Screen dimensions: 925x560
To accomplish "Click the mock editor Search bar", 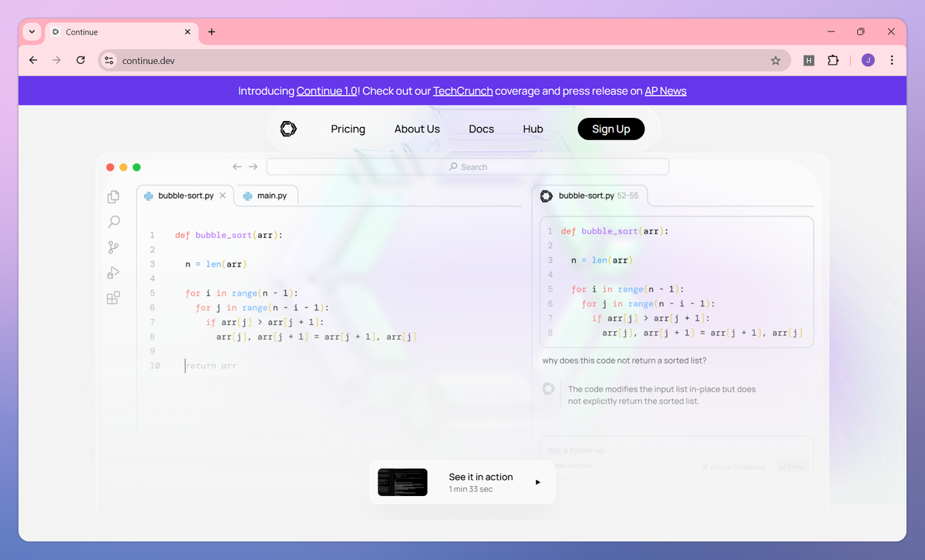I will point(468,167).
